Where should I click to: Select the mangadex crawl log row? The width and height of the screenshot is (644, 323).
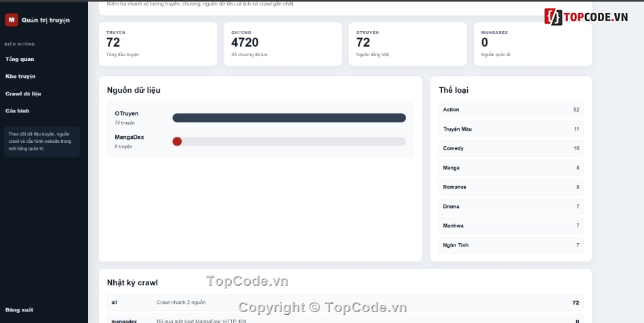(345, 319)
